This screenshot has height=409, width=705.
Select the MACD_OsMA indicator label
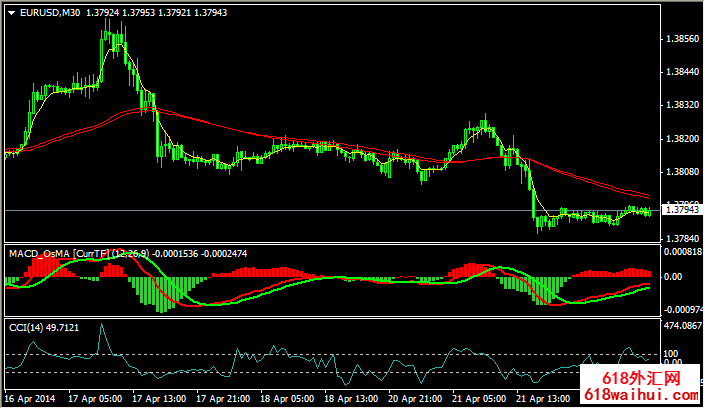[x=34, y=254]
